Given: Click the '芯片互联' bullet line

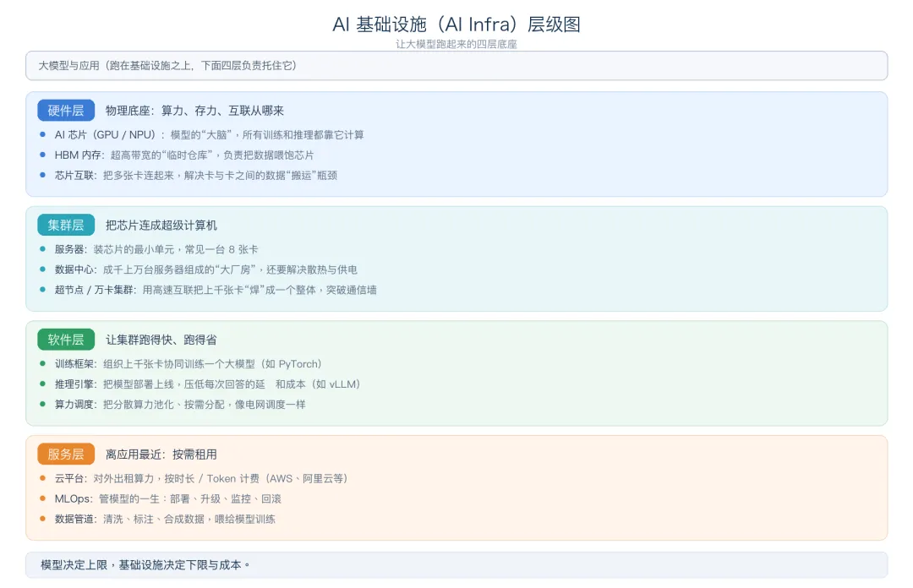Looking at the screenshot, I should (195, 176).
